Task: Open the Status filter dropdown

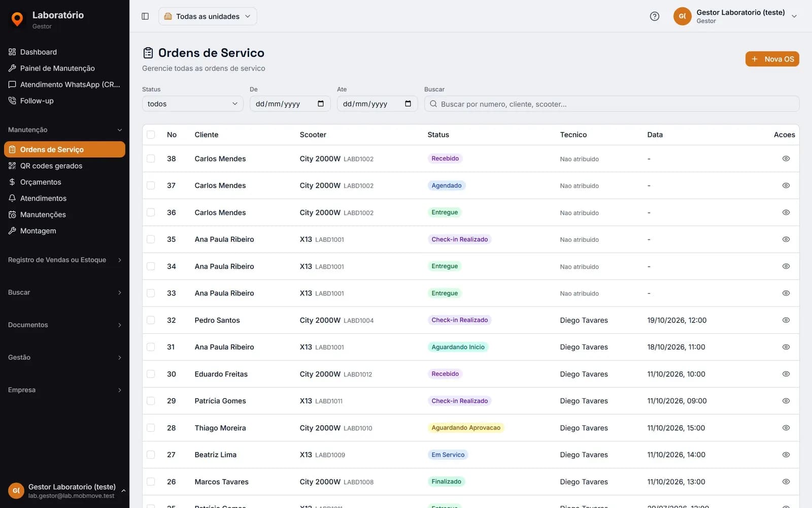Action: (193, 104)
